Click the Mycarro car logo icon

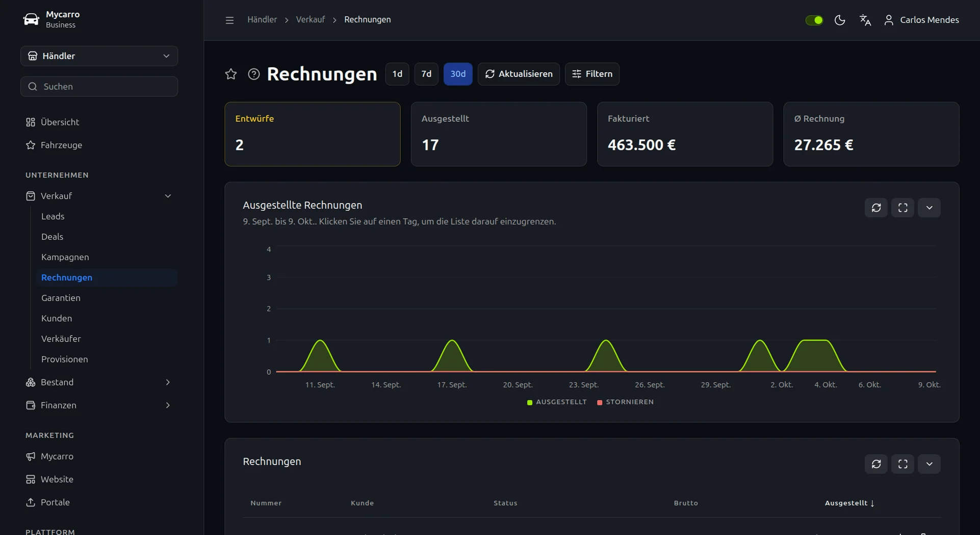click(x=31, y=19)
